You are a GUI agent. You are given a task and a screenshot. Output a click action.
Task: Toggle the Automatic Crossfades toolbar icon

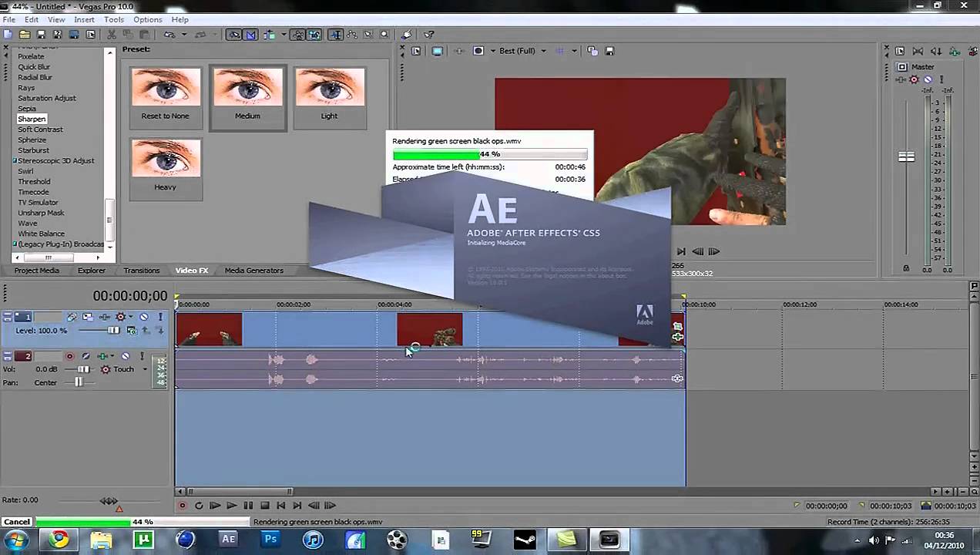click(250, 35)
